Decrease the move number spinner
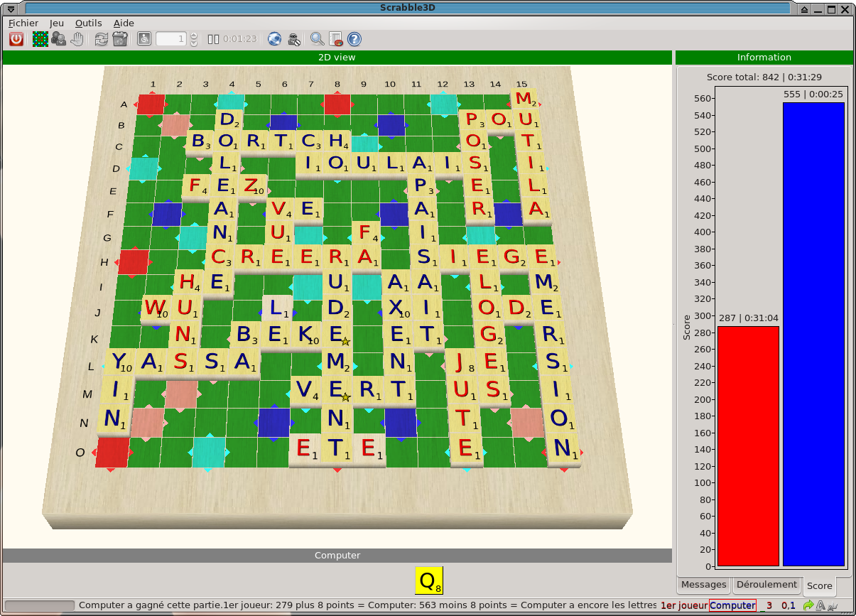The height and width of the screenshot is (616, 856). (194, 43)
